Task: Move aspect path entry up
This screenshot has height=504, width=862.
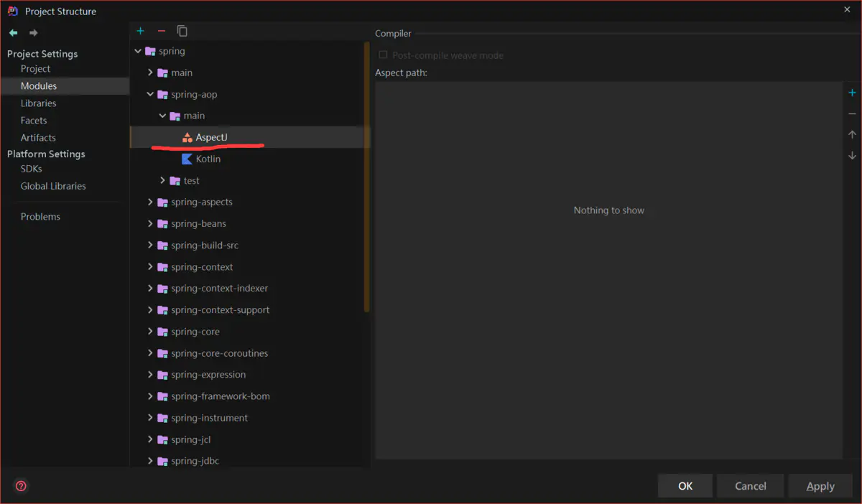Action: (x=852, y=134)
